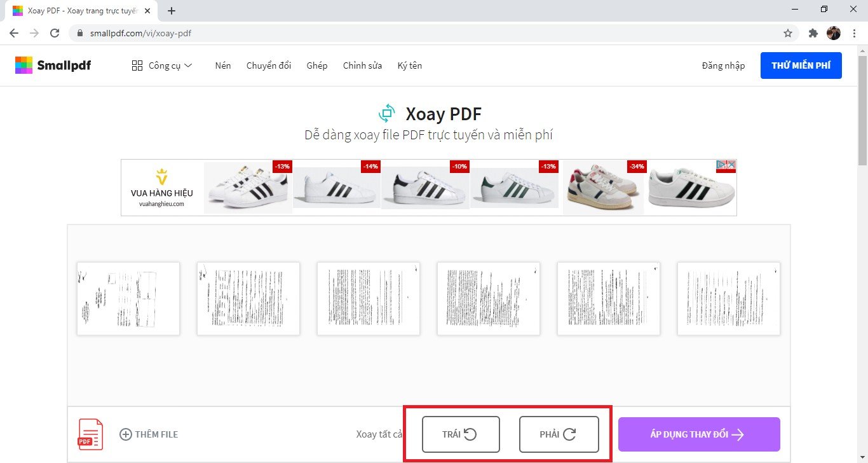The height and width of the screenshot is (463, 868).
Task: Select the Ký tên menu item
Action: coord(409,65)
